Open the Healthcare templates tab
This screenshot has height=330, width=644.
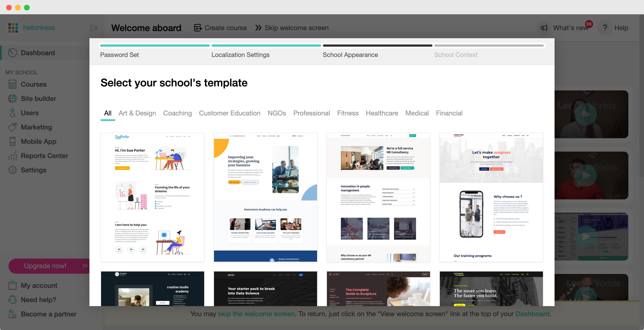pos(381,113)
